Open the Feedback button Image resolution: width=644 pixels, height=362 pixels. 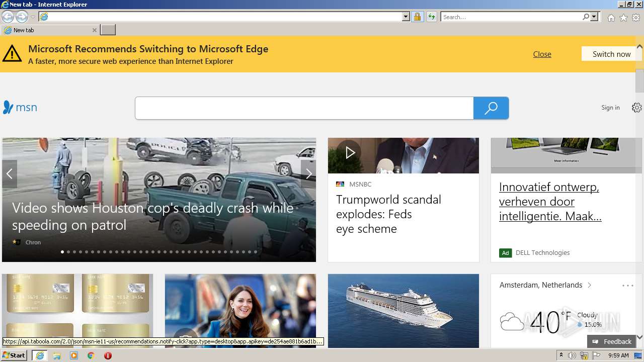click(x=612, y=341)
